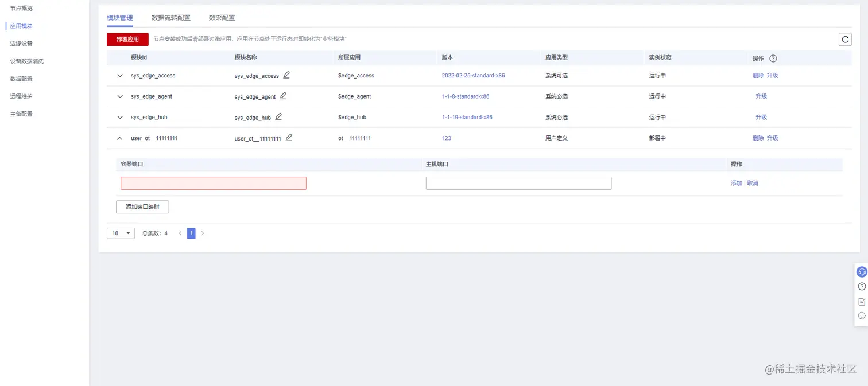Click 升级 for user_ot__11111111
Viewport: 868px width, 386px height.
tap(773, 138)
